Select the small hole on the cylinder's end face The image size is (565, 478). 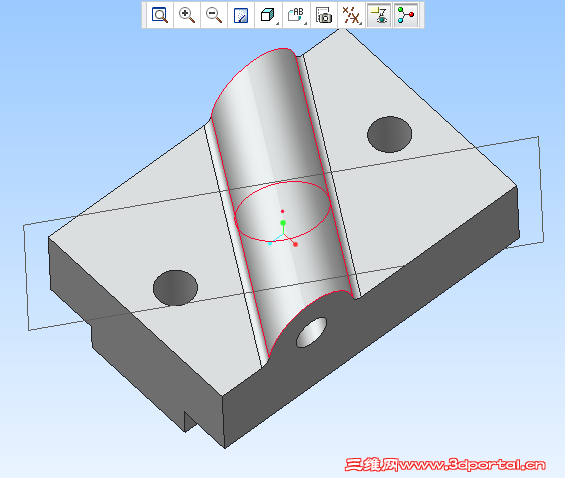click(311, 332)
